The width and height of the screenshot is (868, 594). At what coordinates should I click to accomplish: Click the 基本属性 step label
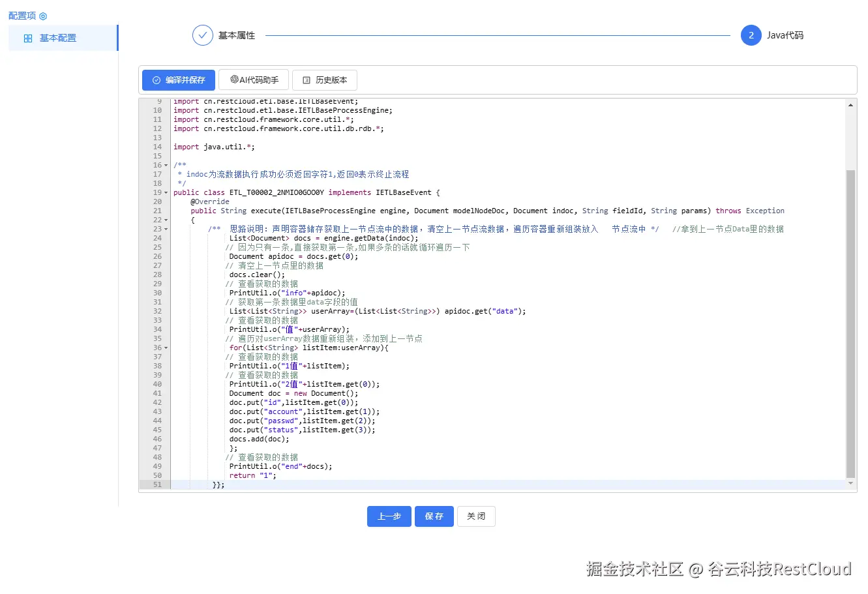[x=237, y=35]
